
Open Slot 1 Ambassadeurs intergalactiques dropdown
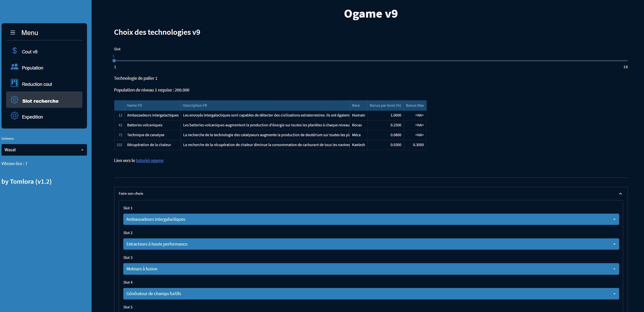371,219
